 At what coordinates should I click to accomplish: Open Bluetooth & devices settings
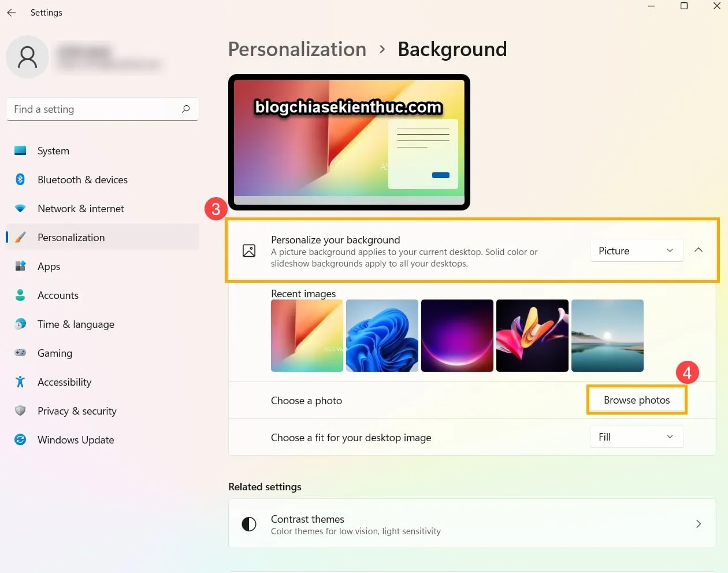[x=82, y=180]
